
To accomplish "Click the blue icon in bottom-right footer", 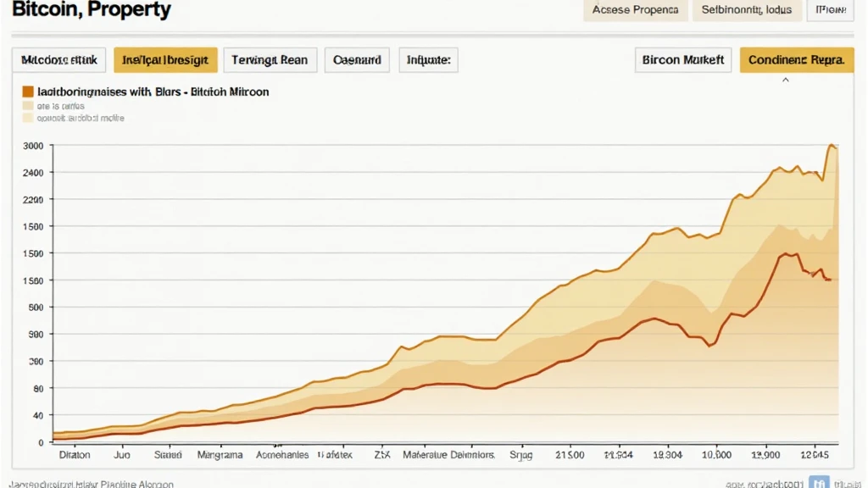I will point(819,482).
